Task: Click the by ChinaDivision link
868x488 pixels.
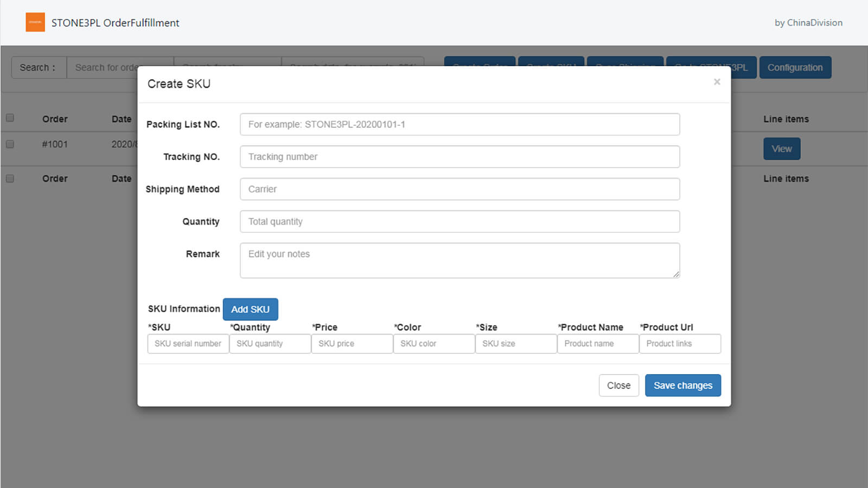Action: tap(808, 22)
